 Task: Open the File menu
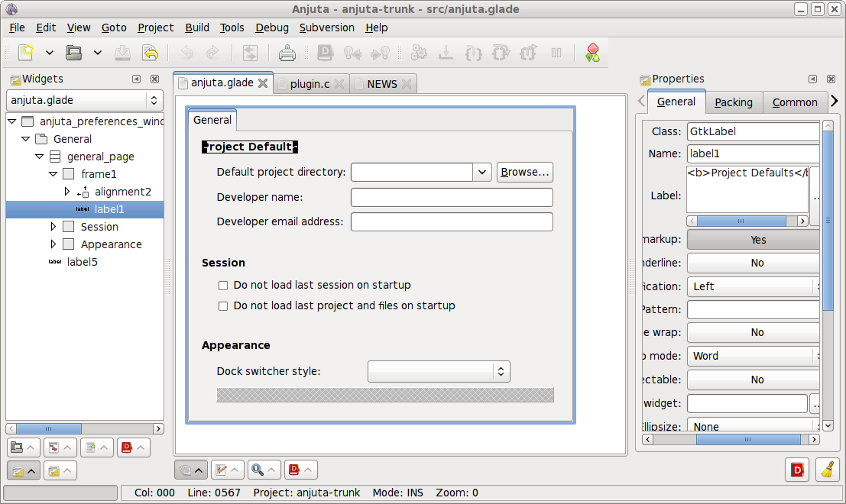point(17,27)
